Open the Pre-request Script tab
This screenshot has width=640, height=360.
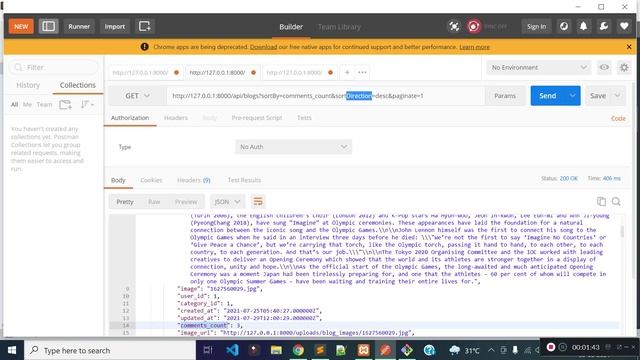(257, 118)
